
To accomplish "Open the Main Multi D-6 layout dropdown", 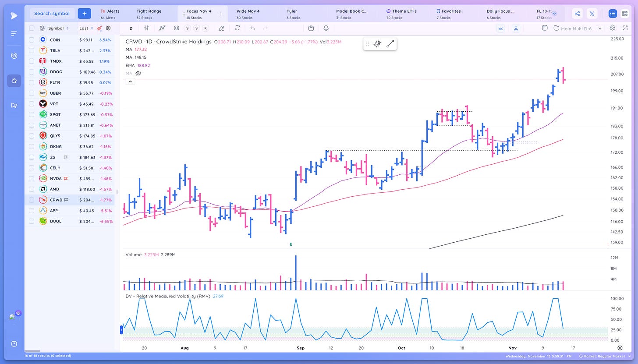I will (578, 28).
